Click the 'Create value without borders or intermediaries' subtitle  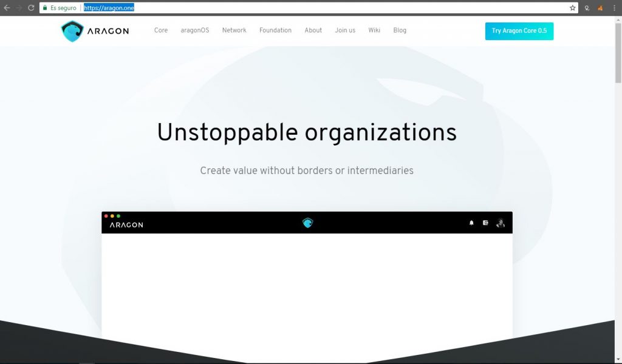click(x=307, y=170)
